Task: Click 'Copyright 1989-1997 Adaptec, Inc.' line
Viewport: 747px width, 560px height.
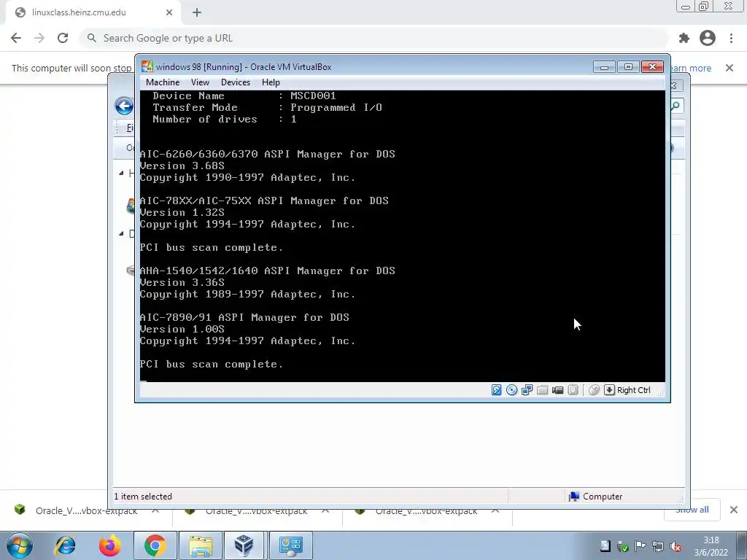Action: [x=248, y=294]
